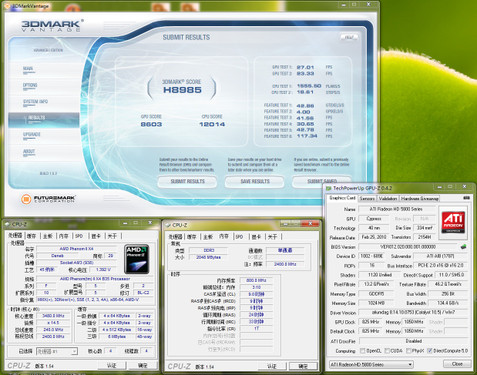Click the Driver Version field in GPU-Z

(413, 313)
